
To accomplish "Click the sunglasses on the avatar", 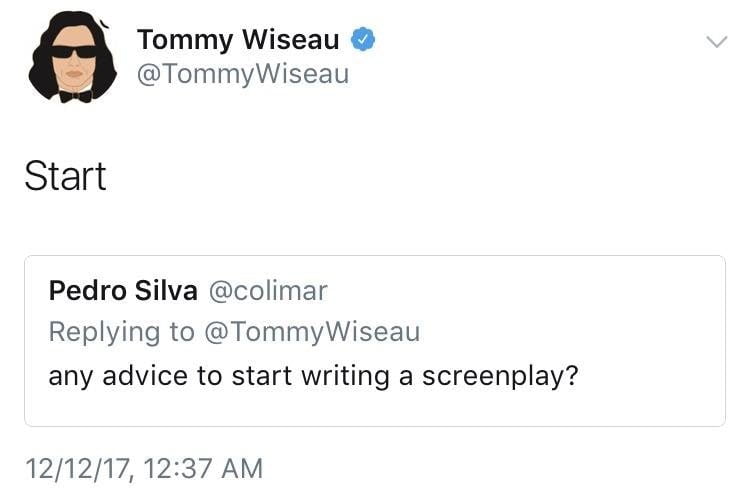I will point(74,50).
